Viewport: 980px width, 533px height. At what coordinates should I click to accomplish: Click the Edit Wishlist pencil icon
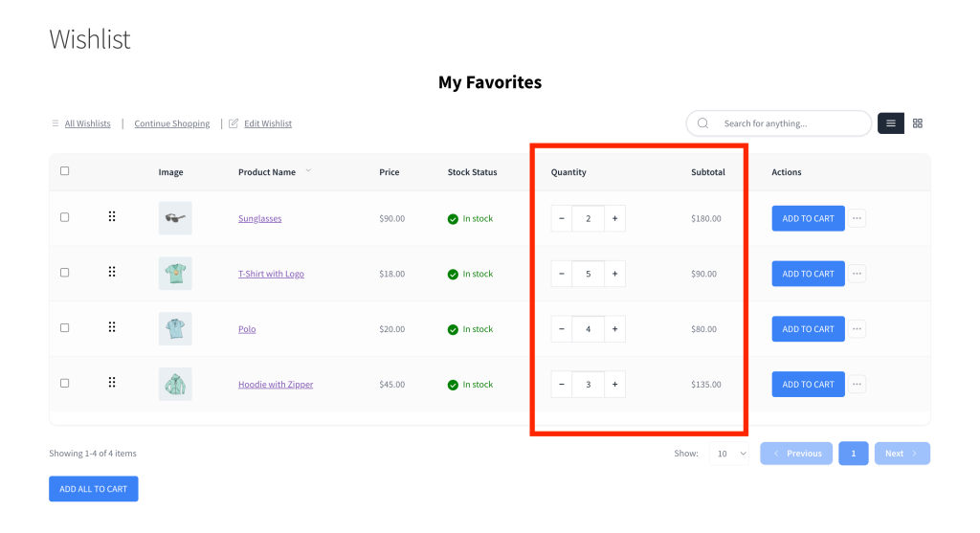click(234, 123)
